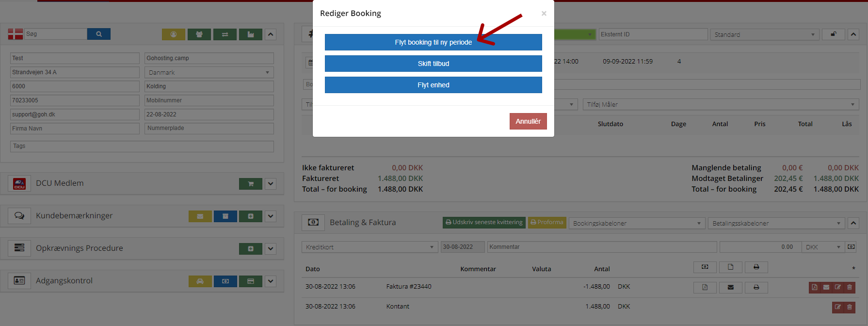The image size is (868, 326).
Task: Click the green swap arrows icon
Action: click(x=225, y=34)
